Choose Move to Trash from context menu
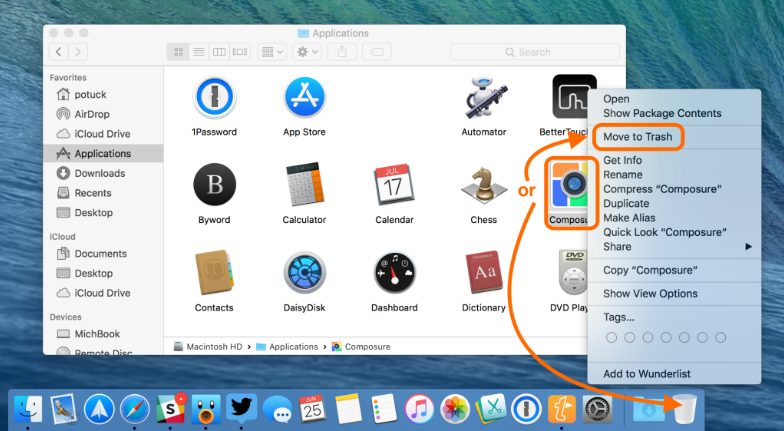Image resolution: width=784 pixels, height=431 pixels. [x=638, y=136]
